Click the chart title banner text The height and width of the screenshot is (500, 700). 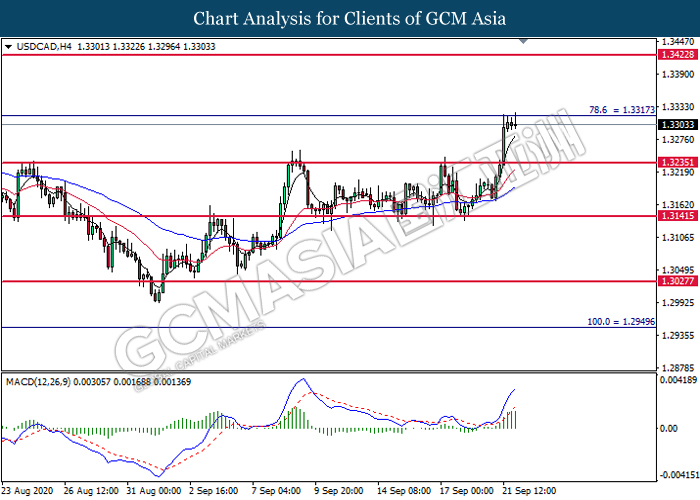(x=350, y=18)
